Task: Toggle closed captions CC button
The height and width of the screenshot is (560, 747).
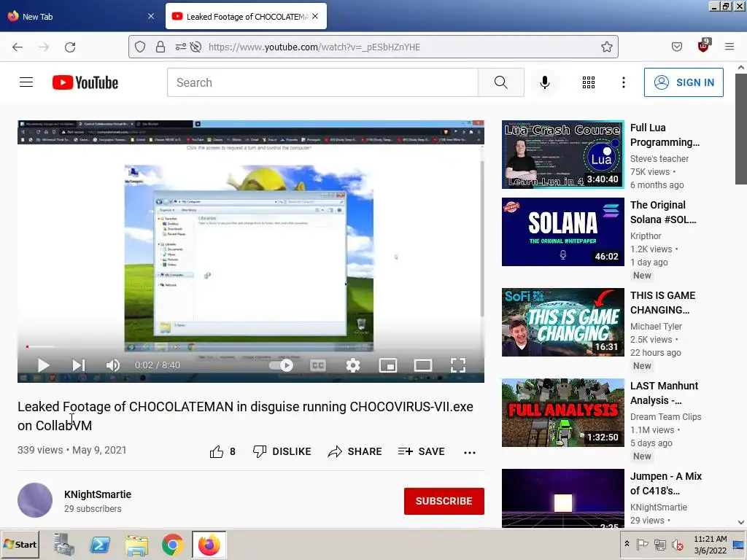Action: click(318, 365)
